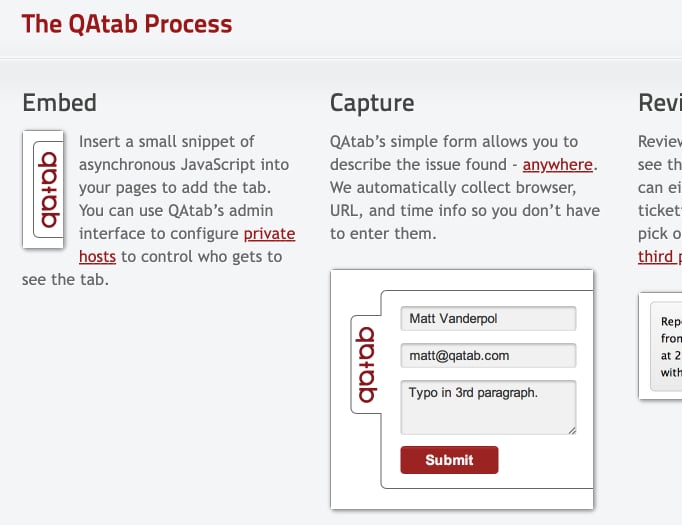Viewport: 682px width, 525px height.
Task: Click the QAtab logo beside the Embed text
Action: pos(43,189)
